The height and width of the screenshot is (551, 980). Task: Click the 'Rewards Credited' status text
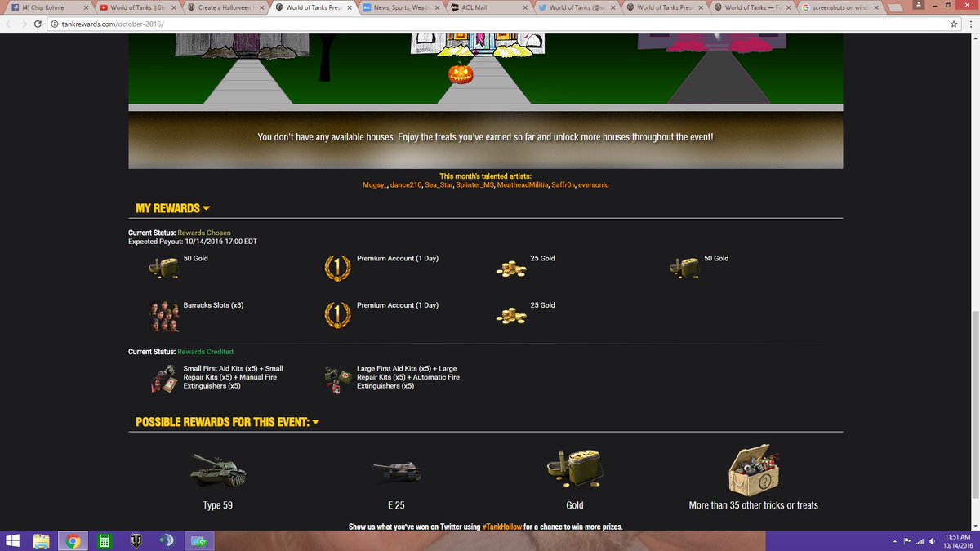pos(205,352)
